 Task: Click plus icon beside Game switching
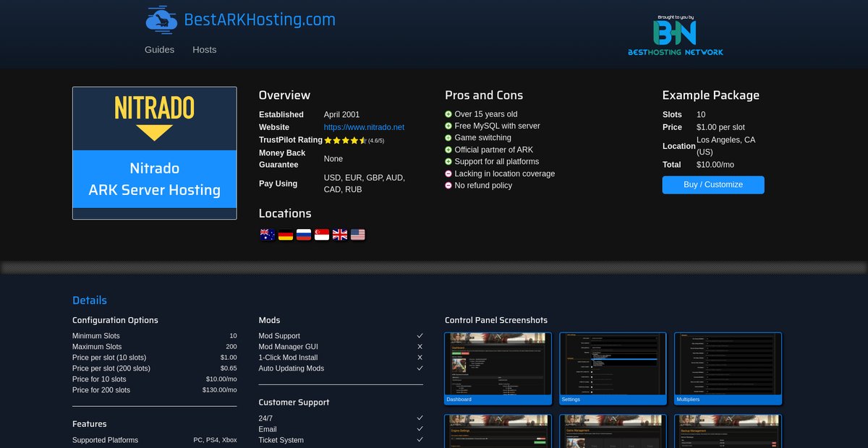tap(448, 138)
